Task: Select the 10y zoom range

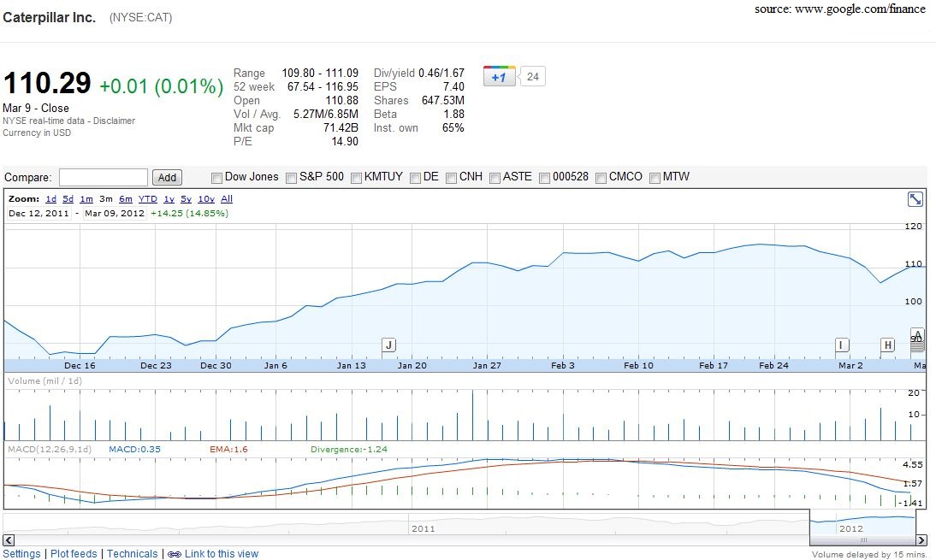Action: coord(206,199)
